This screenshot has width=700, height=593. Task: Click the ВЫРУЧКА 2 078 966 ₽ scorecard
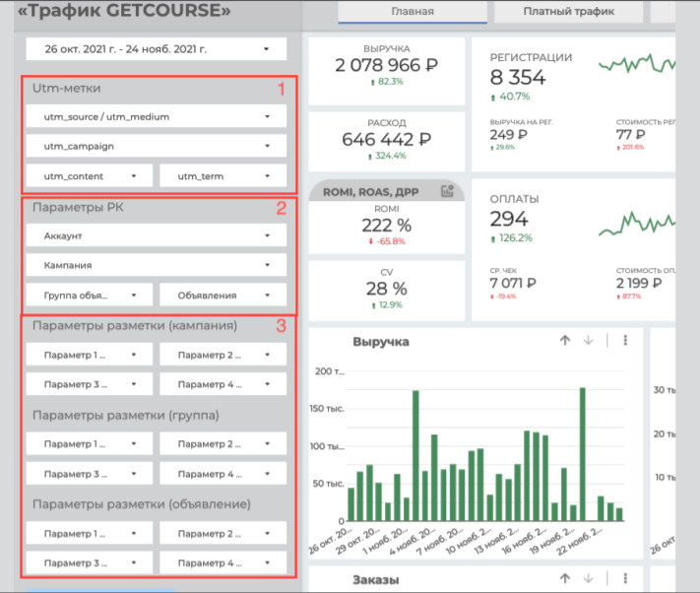387,72
